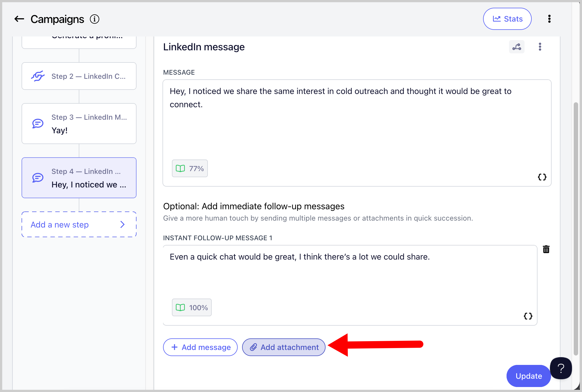
Task: Click the Campaigns info icon
Action: (95, 19)
